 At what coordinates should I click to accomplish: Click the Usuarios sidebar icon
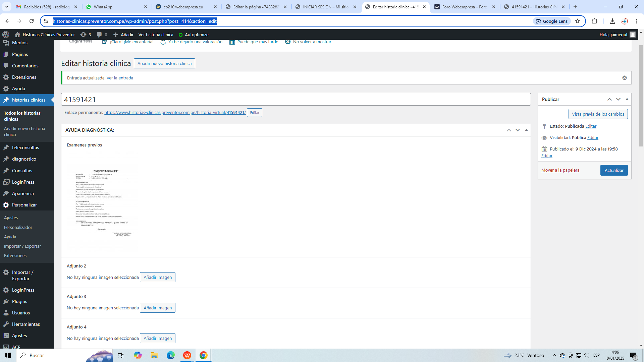[6, 313]
